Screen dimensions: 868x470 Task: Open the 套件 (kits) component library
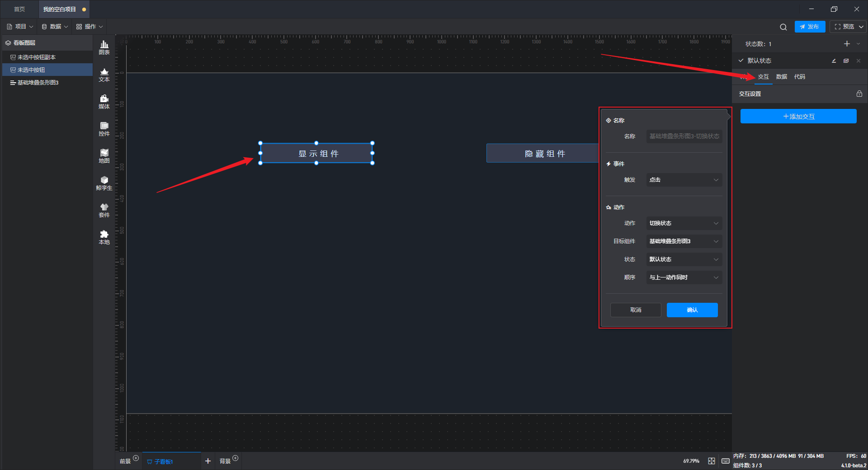click(104, 210)
